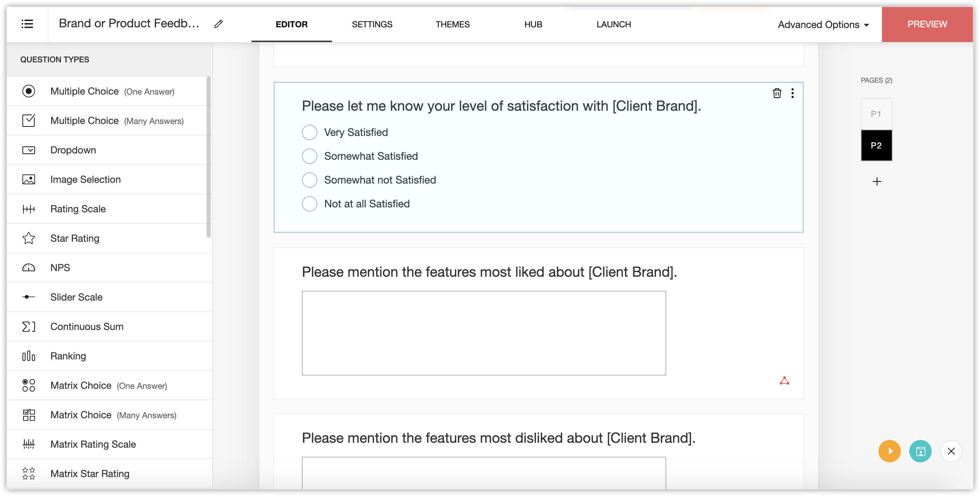Switch to the SETTINGS tab
The image size is (980, 496).
tap(372, 24)
